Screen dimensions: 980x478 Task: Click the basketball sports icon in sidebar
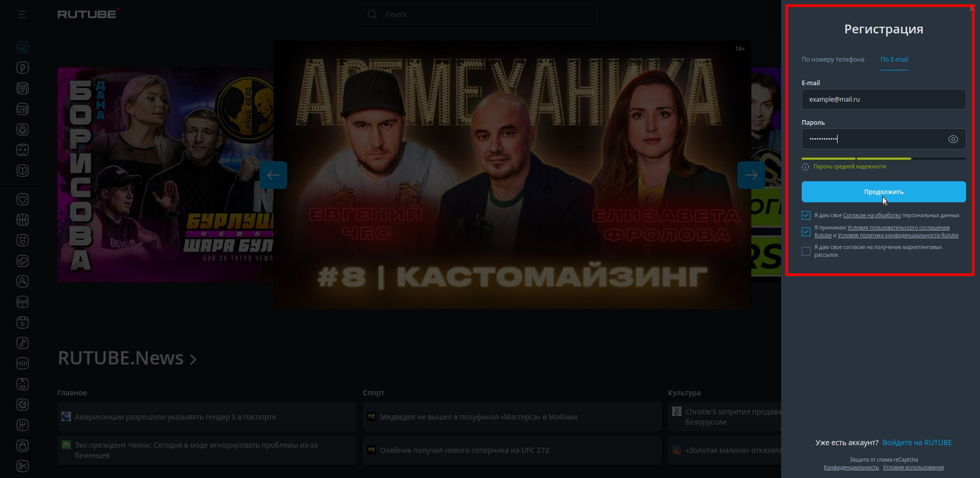(x=23, y=220)
